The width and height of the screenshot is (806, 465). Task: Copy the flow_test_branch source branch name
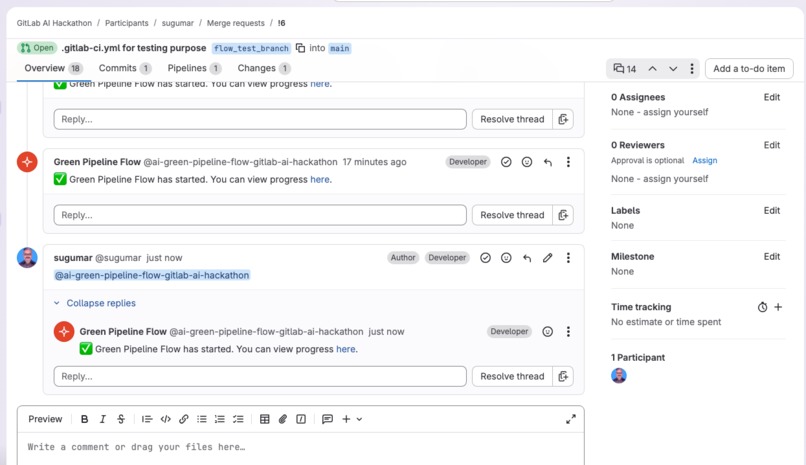(300, 48)
